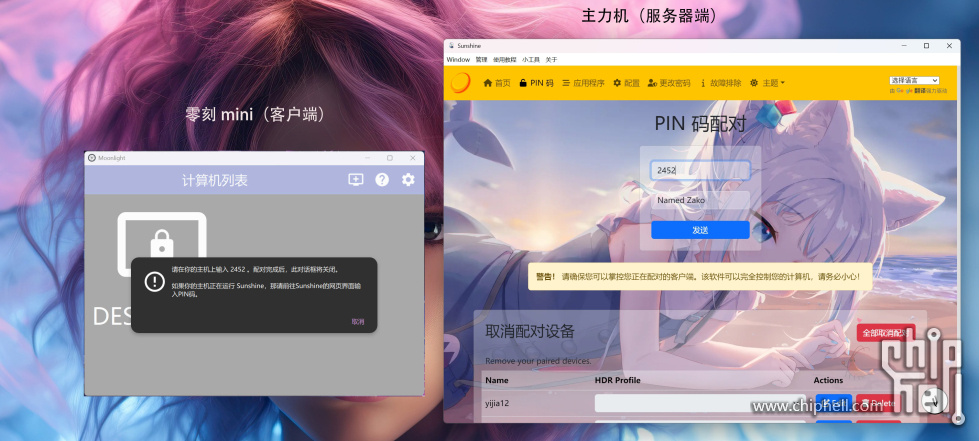Click Moonlight's help question mark icon
The image size is (979, 441).
coord(382,180)
